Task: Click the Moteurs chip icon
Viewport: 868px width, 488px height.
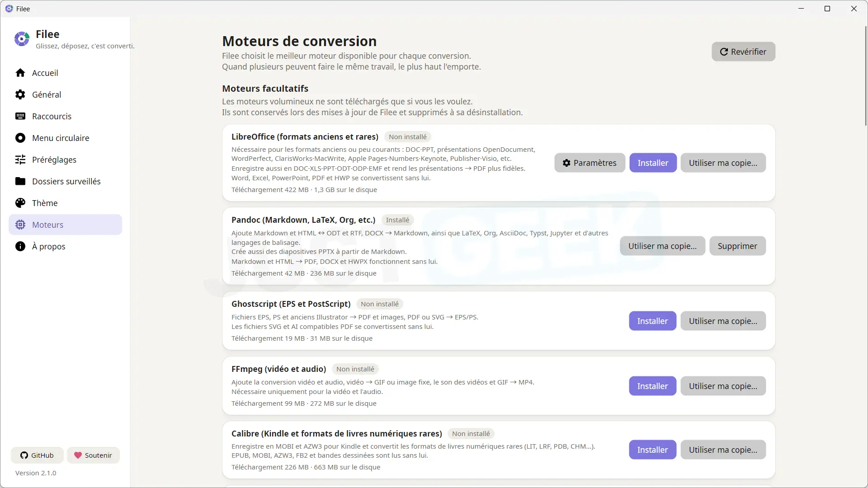Action: point(20,225)
